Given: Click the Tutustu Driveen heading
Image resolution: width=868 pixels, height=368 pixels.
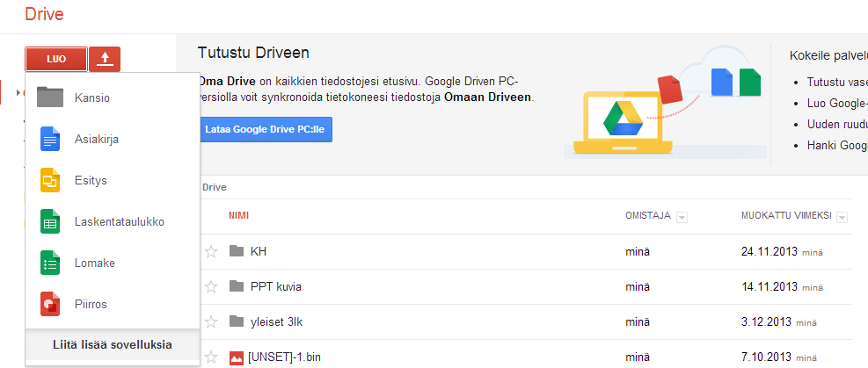Looking at the screenshot, I should pyautogui.click(x=253, y=53).
